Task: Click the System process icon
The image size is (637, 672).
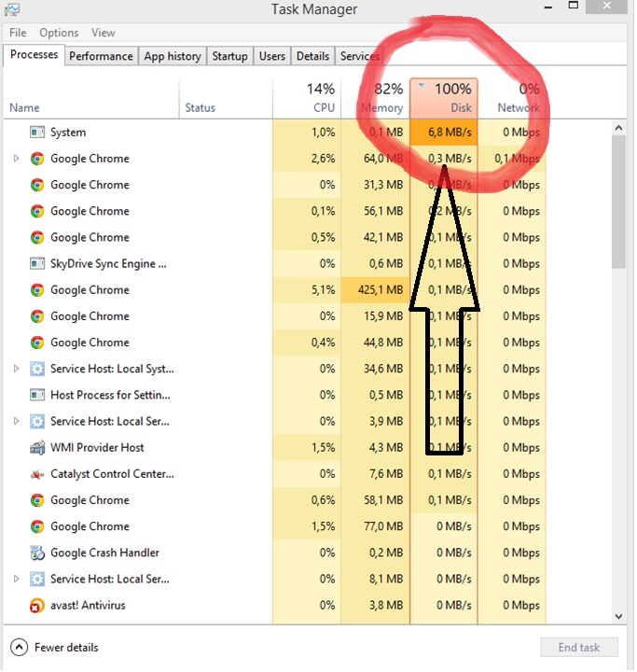Action: (37, 132)
